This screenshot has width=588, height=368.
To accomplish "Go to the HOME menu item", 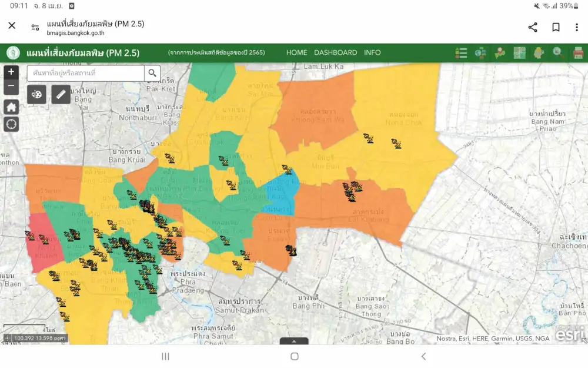I will tap(296, 52).
